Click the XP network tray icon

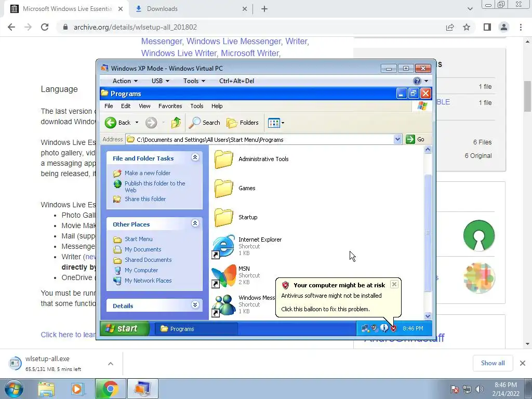[365, 328]
